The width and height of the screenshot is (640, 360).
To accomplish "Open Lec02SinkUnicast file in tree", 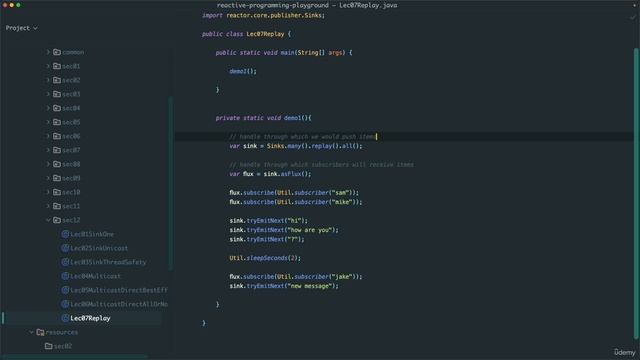I will (99, 248).
